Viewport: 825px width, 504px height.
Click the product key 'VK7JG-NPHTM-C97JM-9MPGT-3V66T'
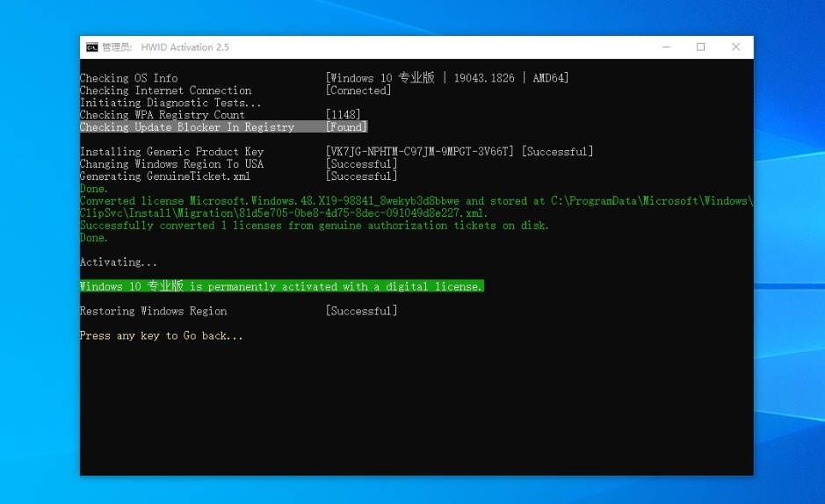pos(419,152)
